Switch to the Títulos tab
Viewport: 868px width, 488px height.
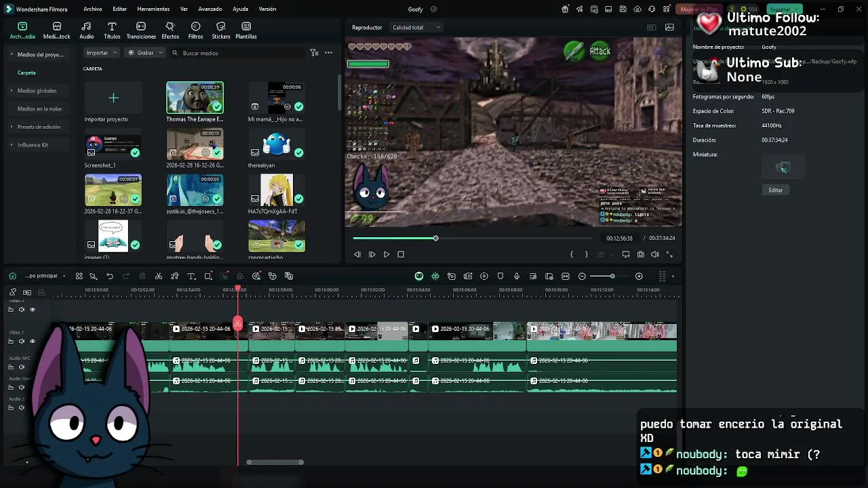[x=112, y=30]
